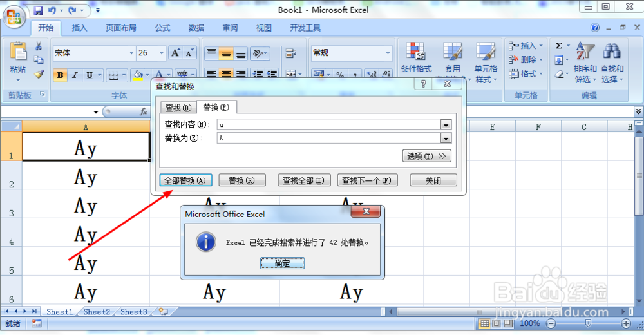Click 查找下一个 find next button
Screen dimensions: 644x335
tap(367, 180)
